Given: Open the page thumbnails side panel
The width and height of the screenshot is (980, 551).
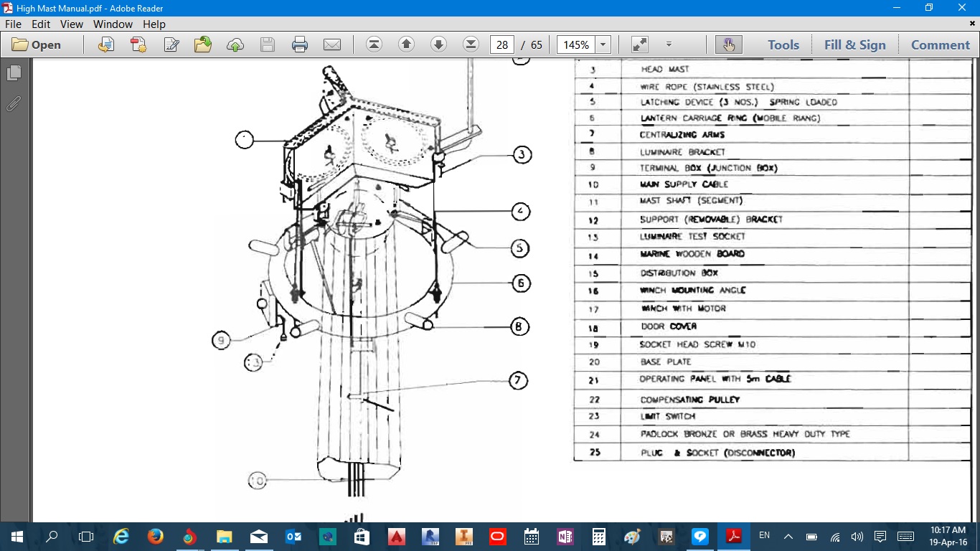Looking at the screenshot, I should [14, 73].
